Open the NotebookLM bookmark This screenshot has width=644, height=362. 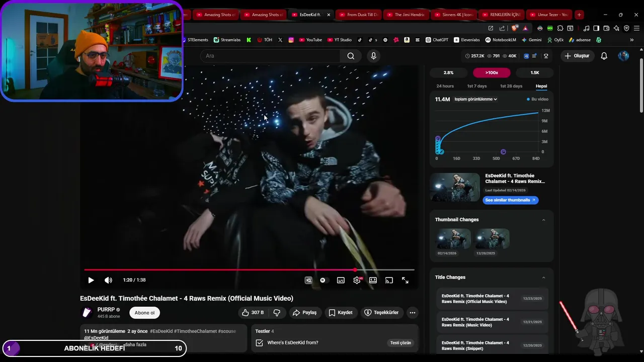pos(501,40)
